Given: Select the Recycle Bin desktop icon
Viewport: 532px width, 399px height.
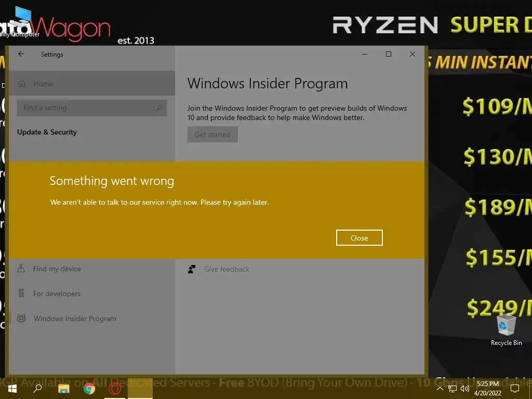Looking at the screenshot, I should 506,330.
